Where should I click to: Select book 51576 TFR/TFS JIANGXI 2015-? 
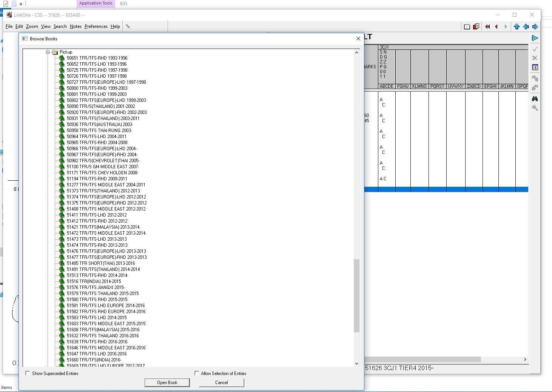[96, 287]
